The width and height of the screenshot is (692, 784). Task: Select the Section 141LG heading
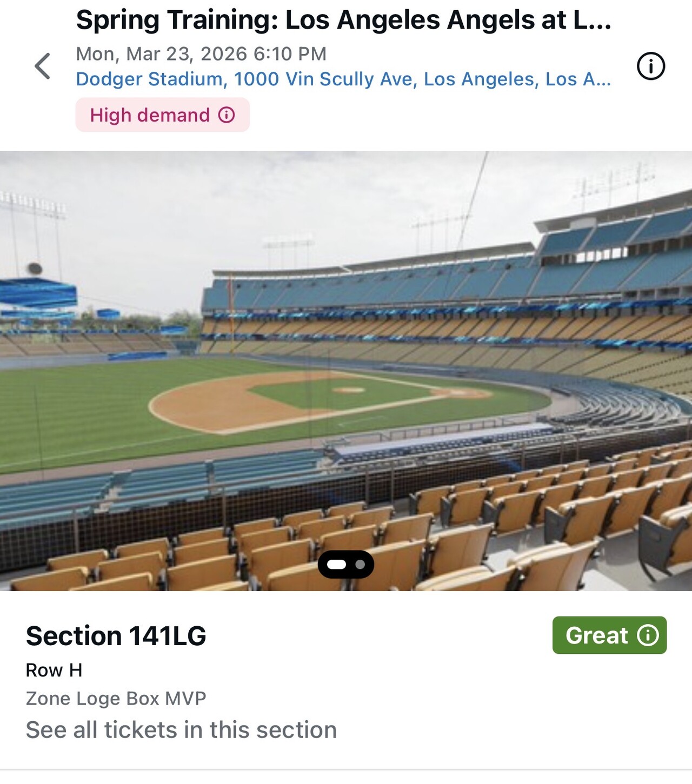pos(116,636)
